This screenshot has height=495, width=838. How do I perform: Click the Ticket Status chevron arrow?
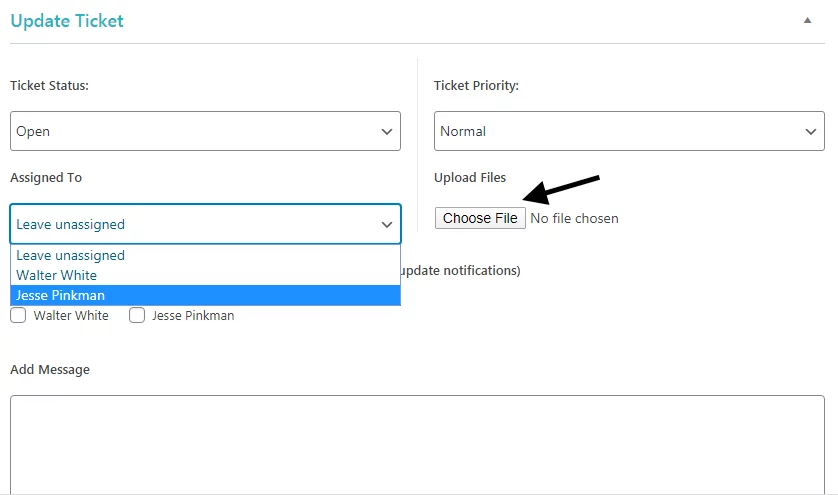(x=387, y=131)
